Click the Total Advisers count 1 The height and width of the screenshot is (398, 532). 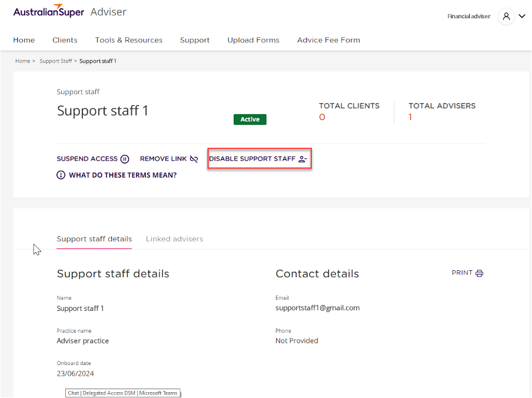(410, 117)
